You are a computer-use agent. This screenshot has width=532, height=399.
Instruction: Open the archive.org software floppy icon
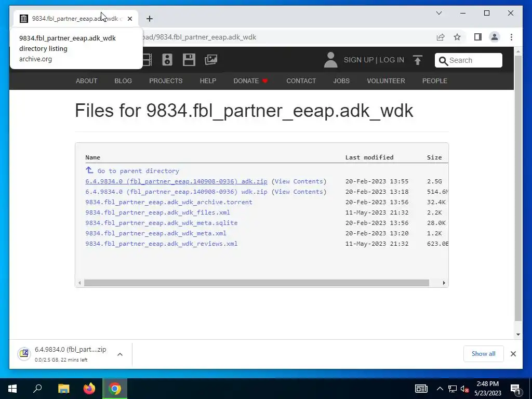[189, 60]
